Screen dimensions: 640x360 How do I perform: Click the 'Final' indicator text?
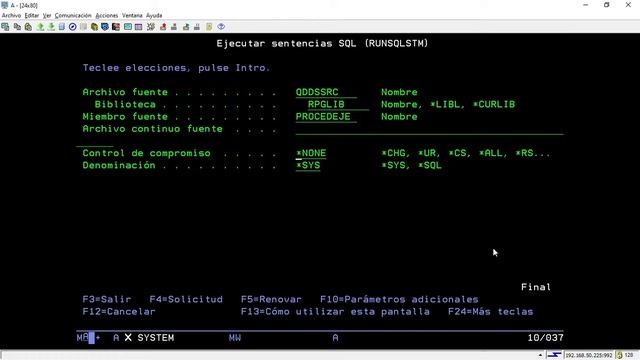[x=536, y=287]
